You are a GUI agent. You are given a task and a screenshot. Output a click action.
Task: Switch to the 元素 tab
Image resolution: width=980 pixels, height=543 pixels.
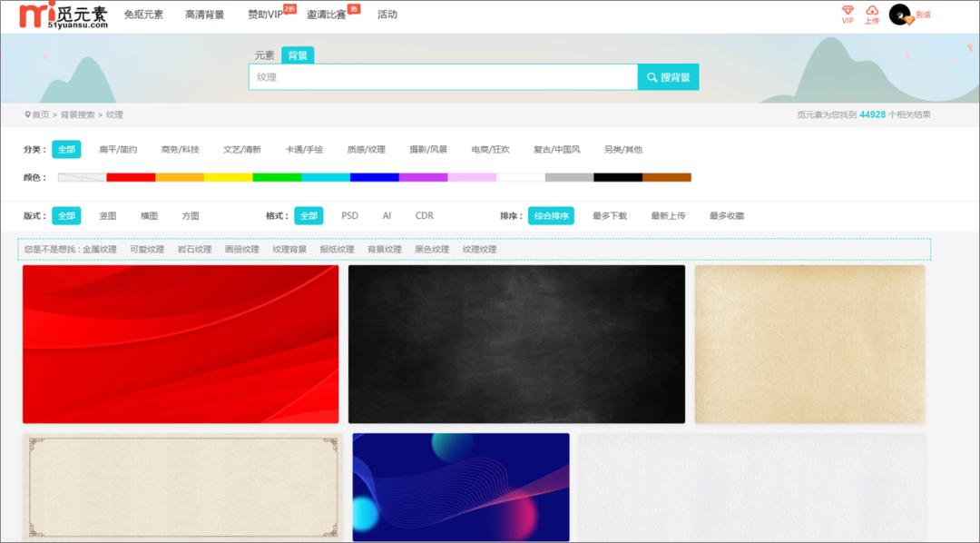[x=265, y=54]
